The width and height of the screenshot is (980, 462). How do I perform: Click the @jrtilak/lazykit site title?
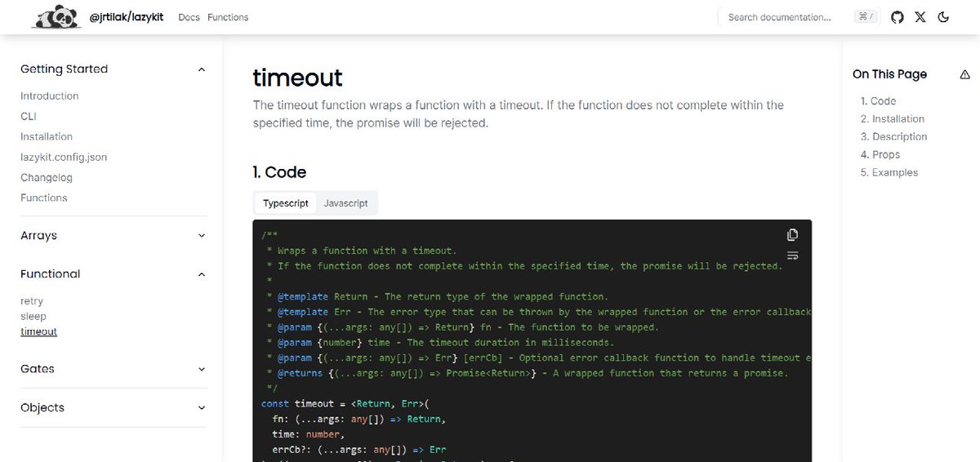pos(126,16)
